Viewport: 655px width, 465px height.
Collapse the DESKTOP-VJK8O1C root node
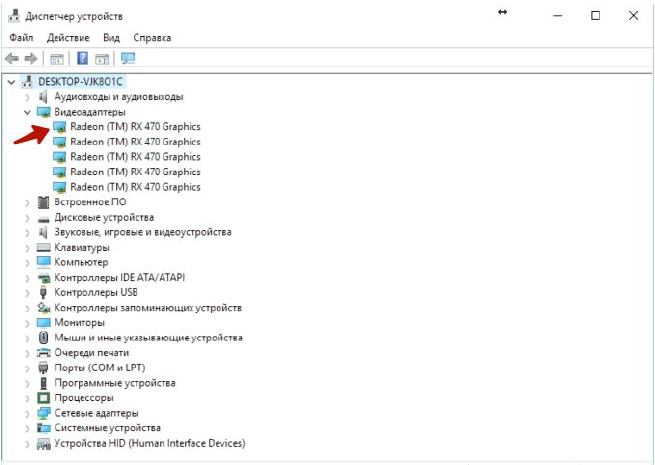click(12, 82)
